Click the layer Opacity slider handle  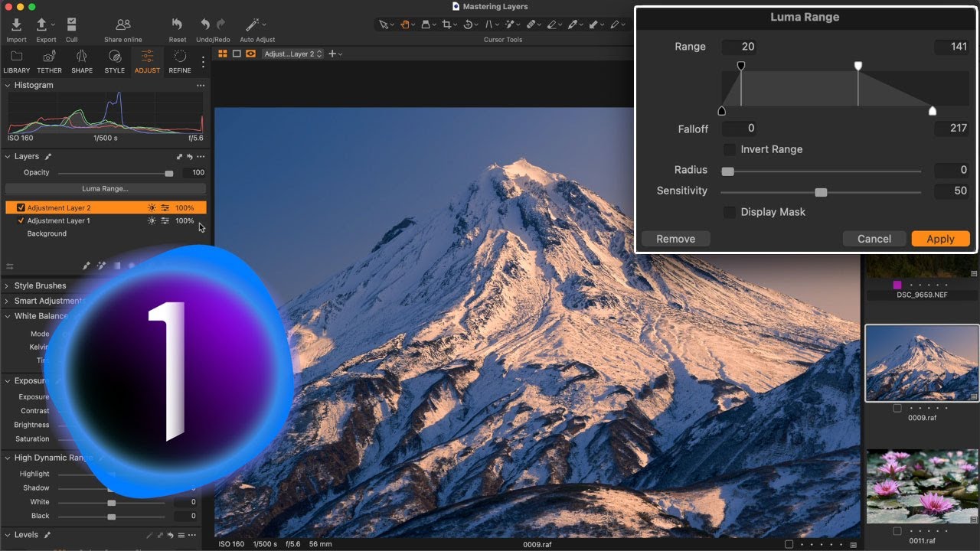pos(169,173)
